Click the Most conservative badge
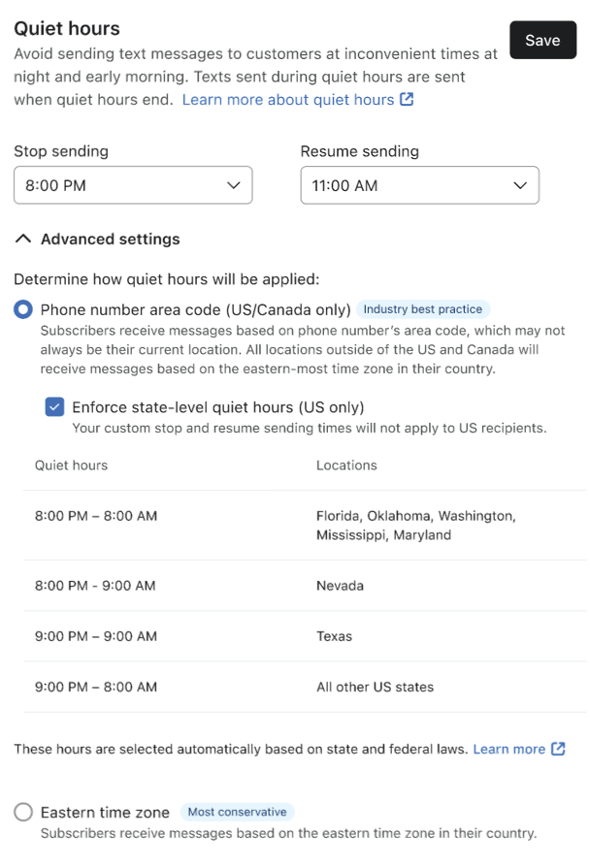The height and width of the screenshot is (868, 590). click(237, 813)
